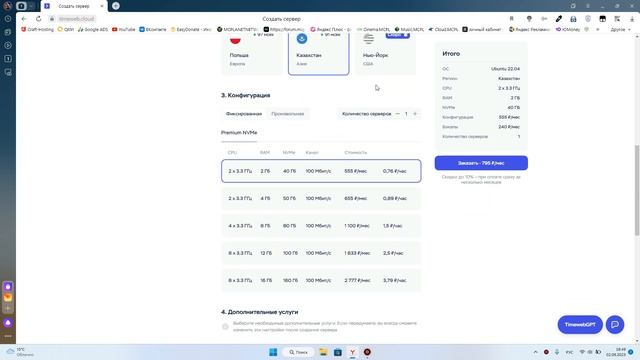Open Microsoft Store from the taskbar

[338, 352]
